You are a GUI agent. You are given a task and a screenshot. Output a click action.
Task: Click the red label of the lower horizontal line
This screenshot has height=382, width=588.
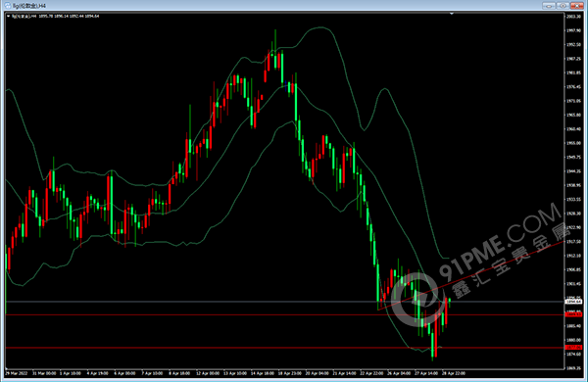[x=573, y=348]
